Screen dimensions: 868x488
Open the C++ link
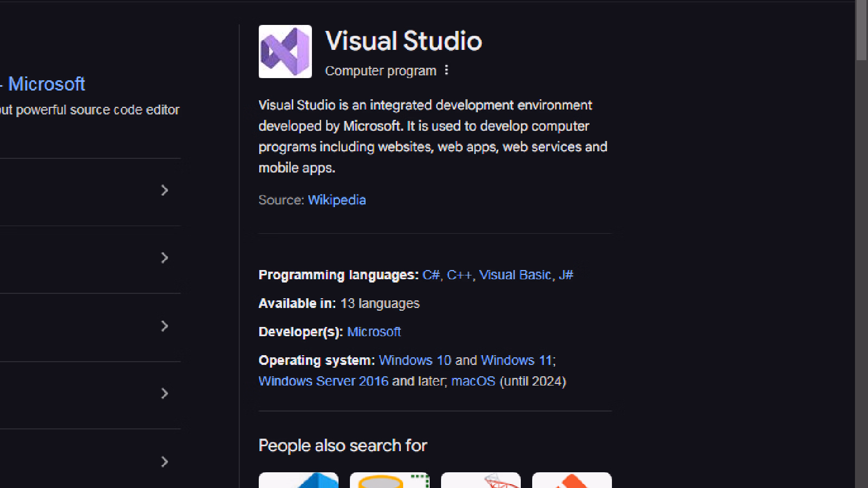pos(459,275)
